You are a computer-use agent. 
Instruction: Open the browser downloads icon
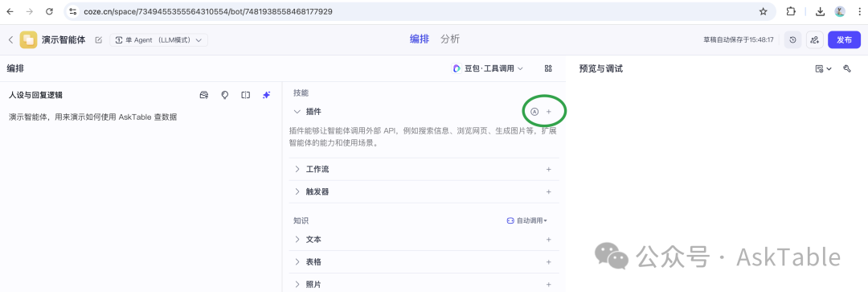(x=821, y=11)
